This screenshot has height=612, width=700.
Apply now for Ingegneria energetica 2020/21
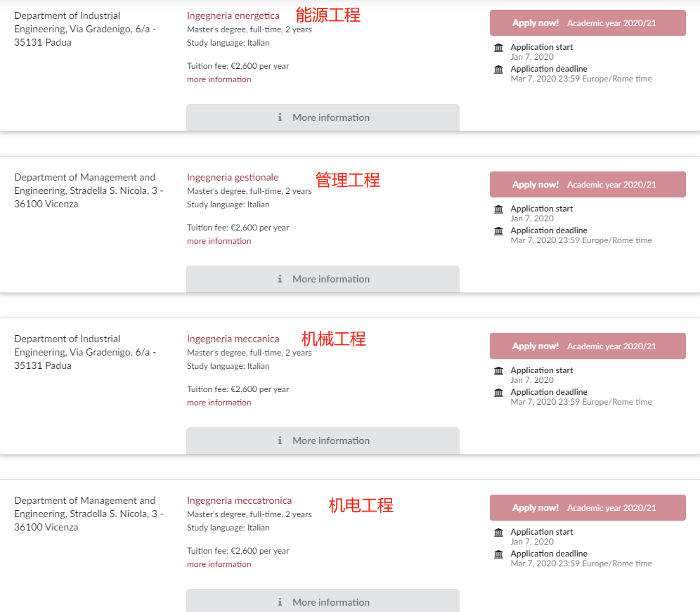(x=587, y=23)
